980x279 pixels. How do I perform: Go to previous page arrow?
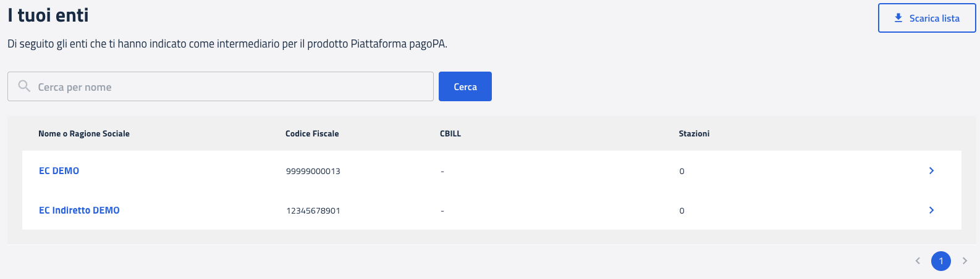pos(918,261)
